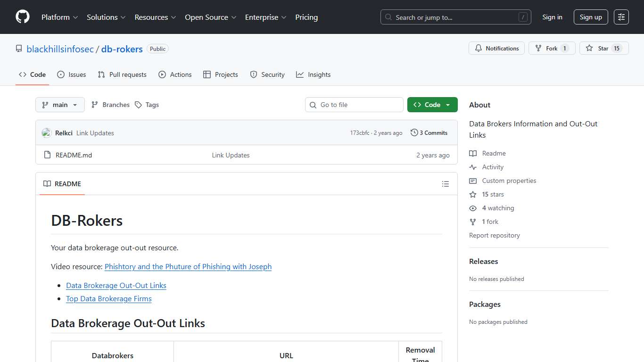Open the Security tab
This screenshot has height=362, width=644.
click(267, 74)
